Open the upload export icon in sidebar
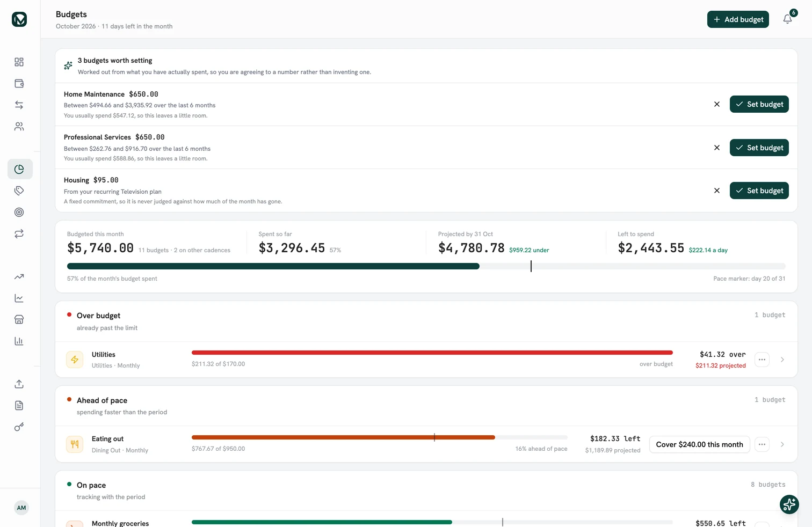This screenshot has width=812, height=527. click(19, 384)
